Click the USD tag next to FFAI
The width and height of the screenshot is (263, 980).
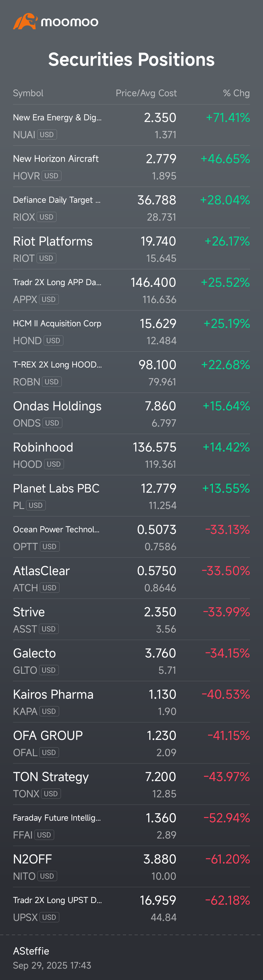44,835
